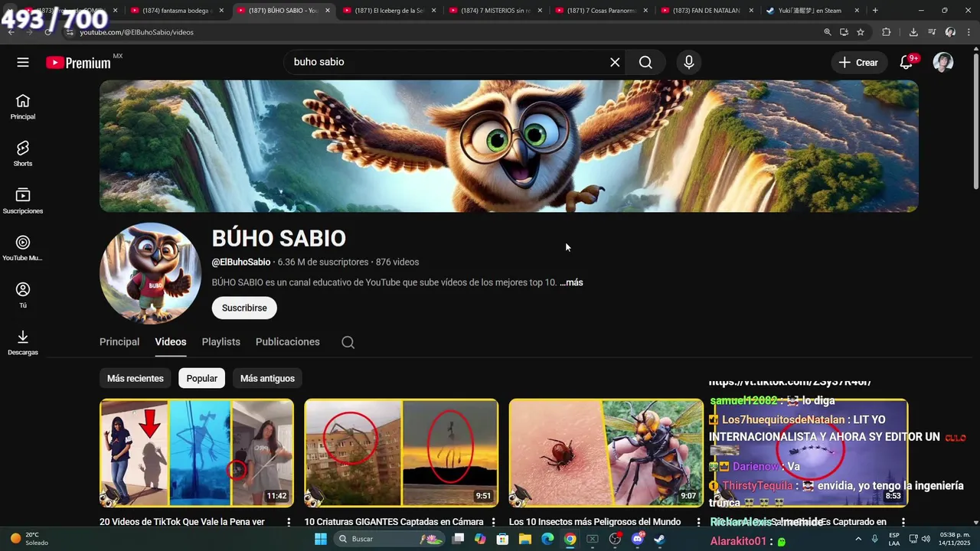Viewport: 980px width, 551px height.
Task: Open Principal in the sidebar
Action: tap(23, 107)
